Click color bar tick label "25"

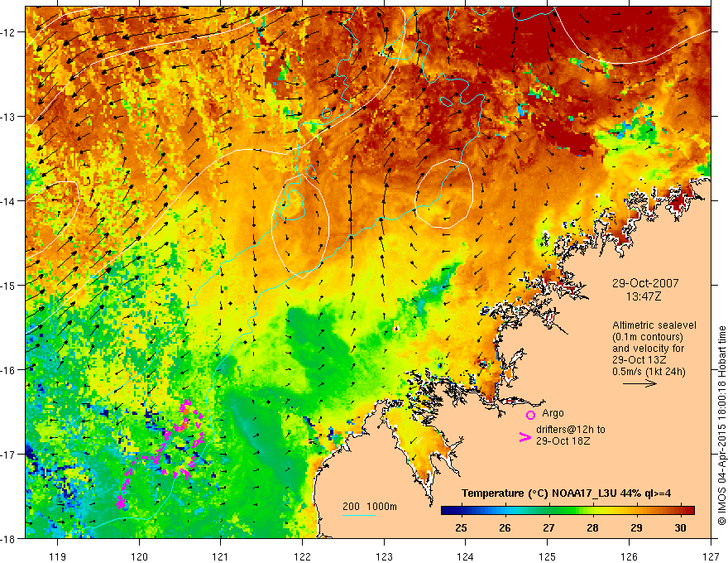[x=461, y=528]
